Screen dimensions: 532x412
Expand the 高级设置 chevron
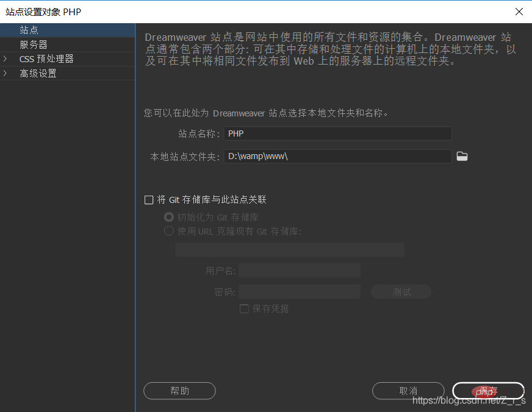[5, 73]
